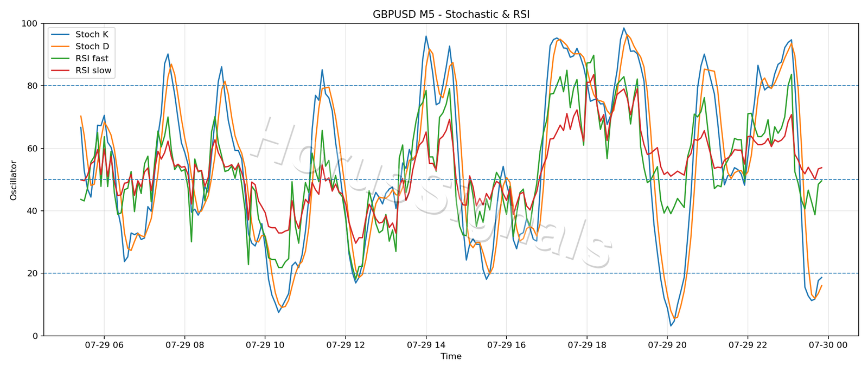This screenshot has width=868, height=372.
Task: Click the y-axis tick label 100
Action: (29, 24)
